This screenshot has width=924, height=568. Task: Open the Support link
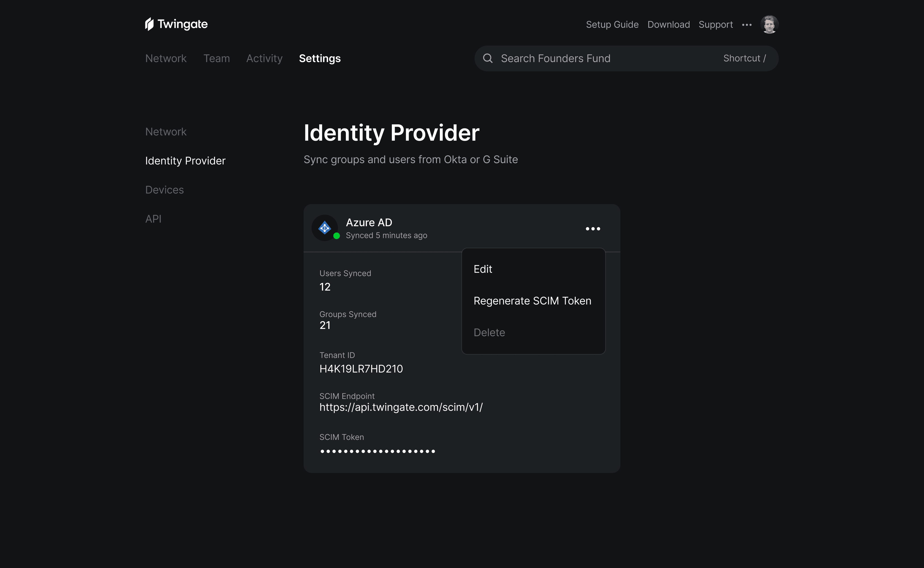coord(716,24)
